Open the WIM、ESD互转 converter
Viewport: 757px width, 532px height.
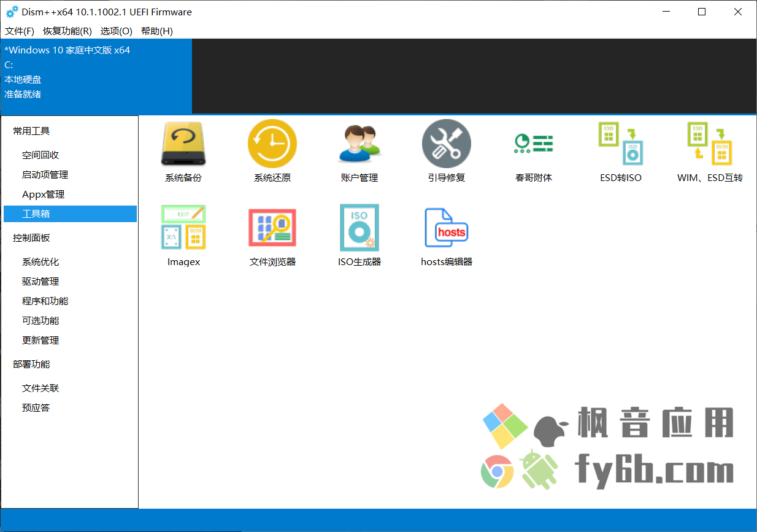[710, 152]
